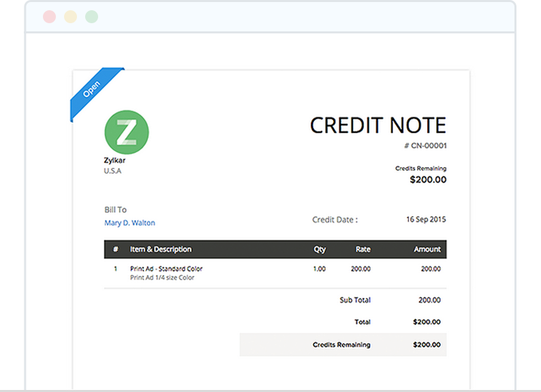
Task: Click the company name Zylker
Action: [114, 160]
